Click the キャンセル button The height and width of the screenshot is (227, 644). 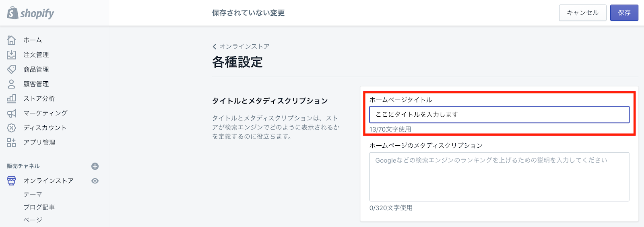(582, 13)
